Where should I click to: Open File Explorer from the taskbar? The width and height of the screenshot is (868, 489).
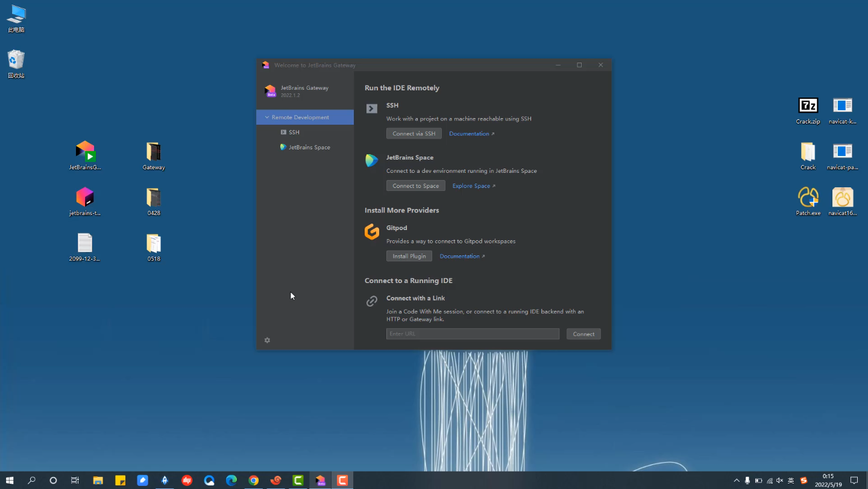pos(98,480)
